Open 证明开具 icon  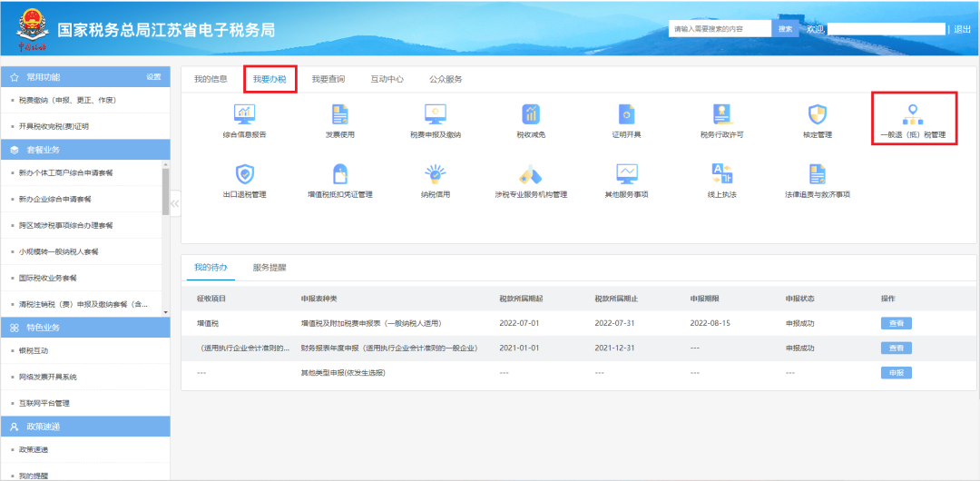tap(626, 113)
